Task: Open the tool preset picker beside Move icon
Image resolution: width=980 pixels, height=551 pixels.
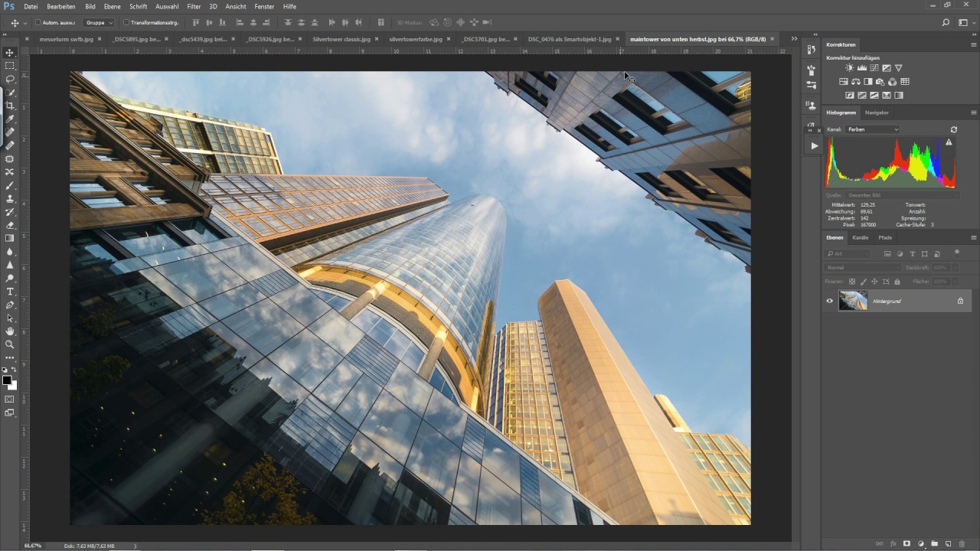Action: coord(24,23)
